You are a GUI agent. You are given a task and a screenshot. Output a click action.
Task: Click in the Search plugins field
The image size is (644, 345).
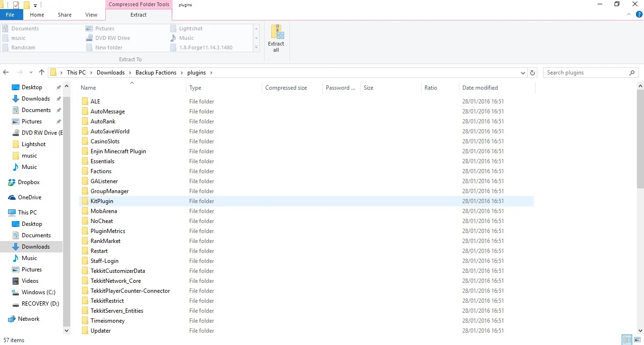[586, 73]
